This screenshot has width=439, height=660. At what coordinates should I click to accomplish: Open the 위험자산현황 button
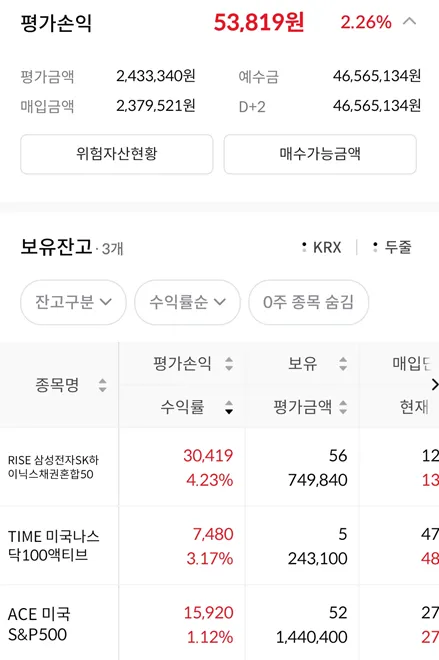(117, 154)
